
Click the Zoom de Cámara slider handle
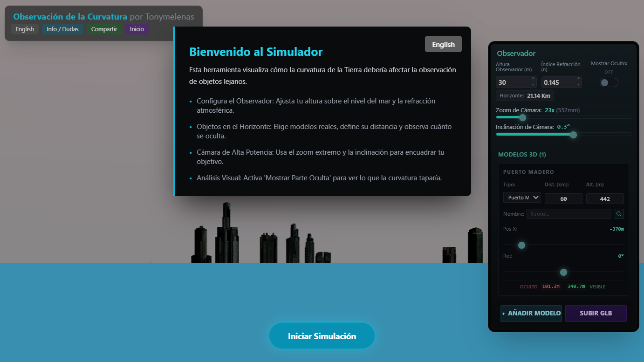point(522,117)
